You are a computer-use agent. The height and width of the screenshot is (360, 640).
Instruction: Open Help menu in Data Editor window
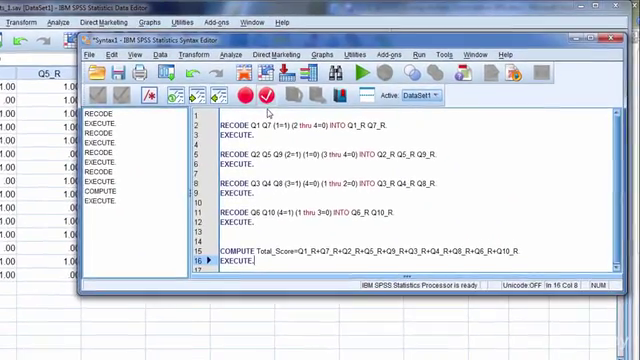click(x=282, y=22)
